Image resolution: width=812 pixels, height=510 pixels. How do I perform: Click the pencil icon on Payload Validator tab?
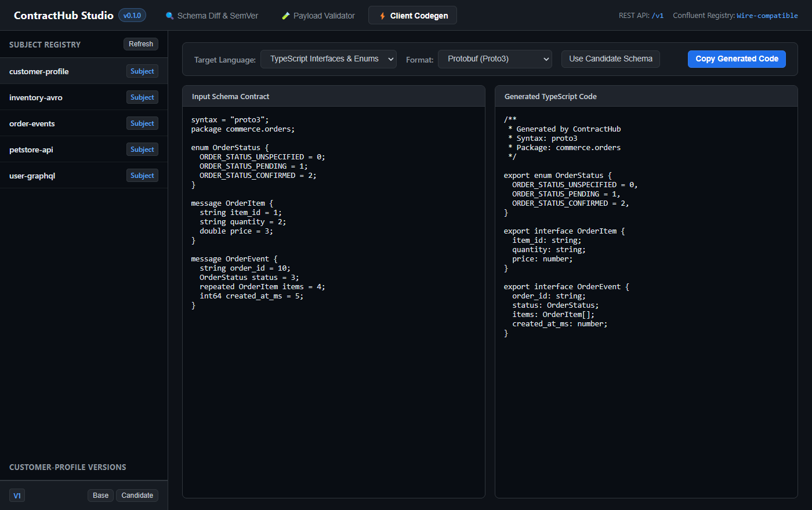click(x=286, y=16)
